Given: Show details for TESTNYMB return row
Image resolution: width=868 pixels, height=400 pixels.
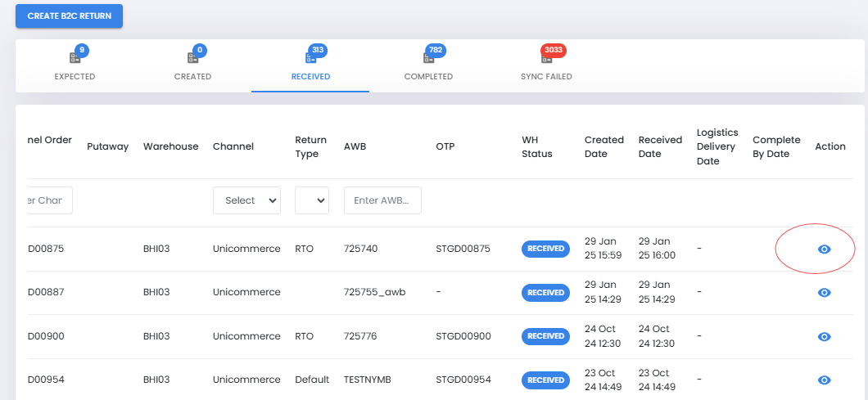Looking at the screenshot, I should 825,380.
